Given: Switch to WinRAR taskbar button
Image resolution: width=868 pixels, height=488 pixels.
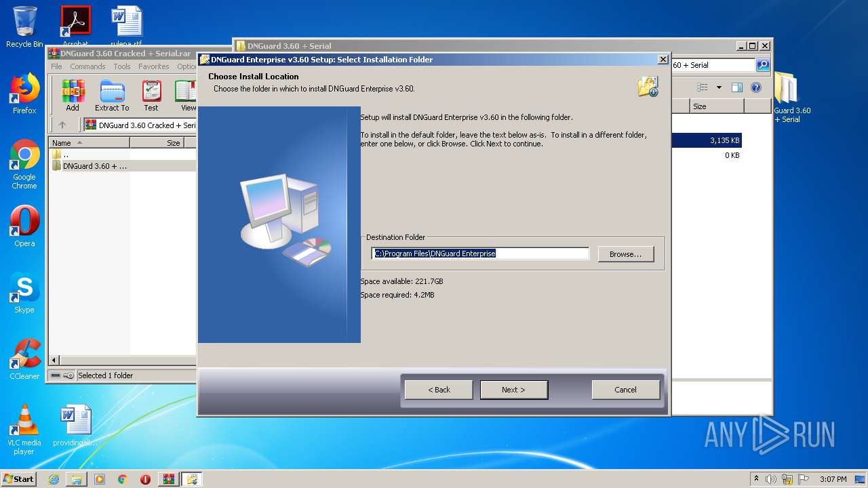Looking at the screenshot, I should tap(169, 479).
